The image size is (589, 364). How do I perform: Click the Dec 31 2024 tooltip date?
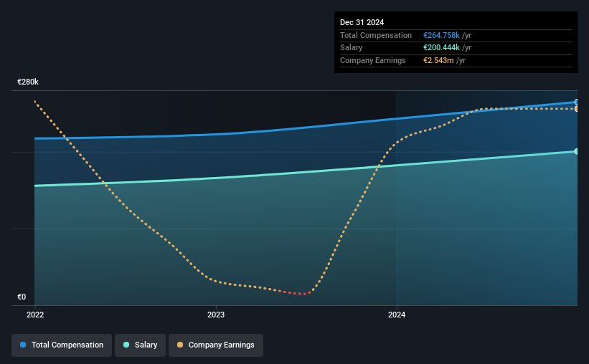click(362, 22)
